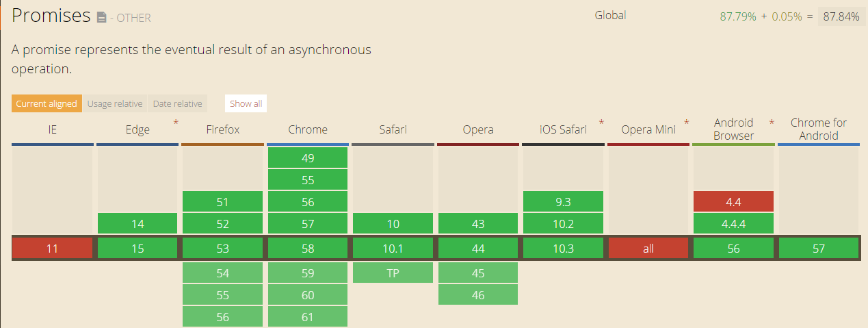Select the Safari 10.1 cell
This screenshot has height=328, width=868.
pos(393,249)
